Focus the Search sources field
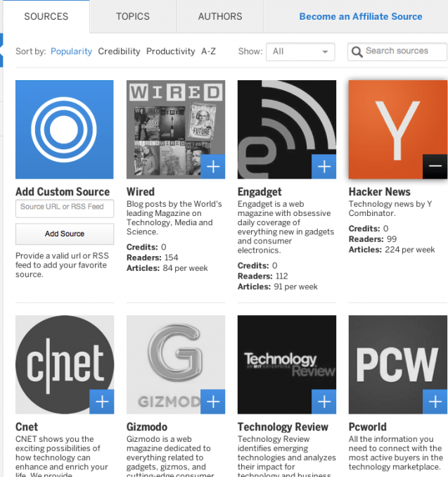 click(x=397, y=52)
